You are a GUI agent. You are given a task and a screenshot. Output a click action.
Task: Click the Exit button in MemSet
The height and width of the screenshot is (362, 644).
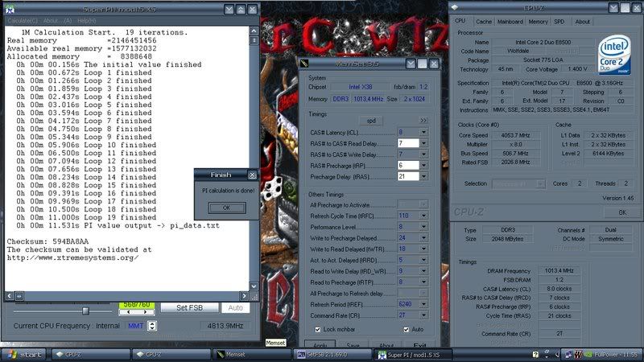[419, 345]
